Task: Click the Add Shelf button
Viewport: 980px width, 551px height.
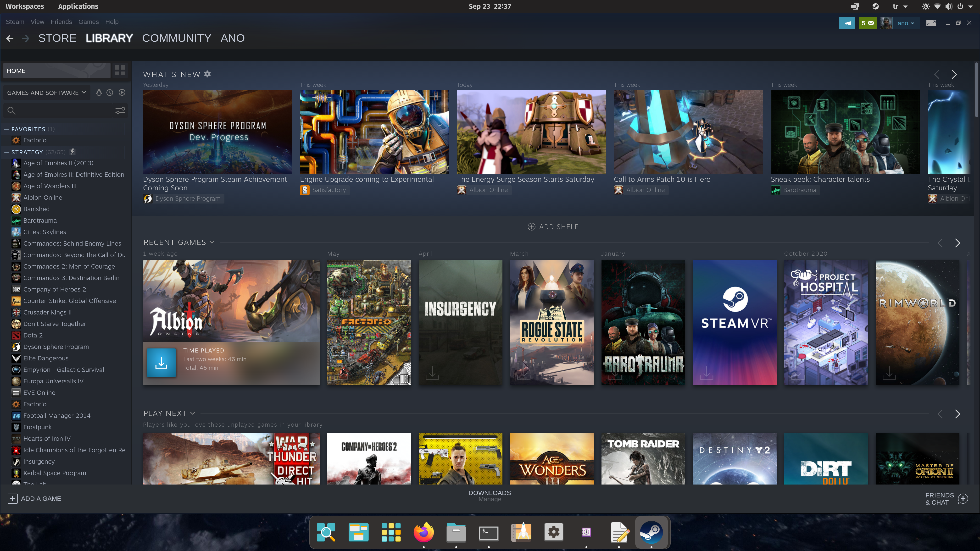Action: [x=553, y=227]
